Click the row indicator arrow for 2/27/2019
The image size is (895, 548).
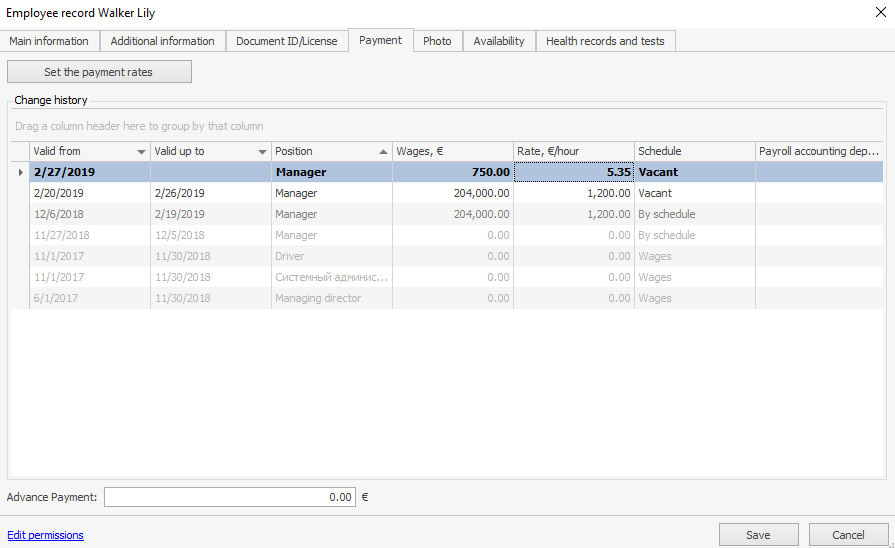click(x=20, y=172)
